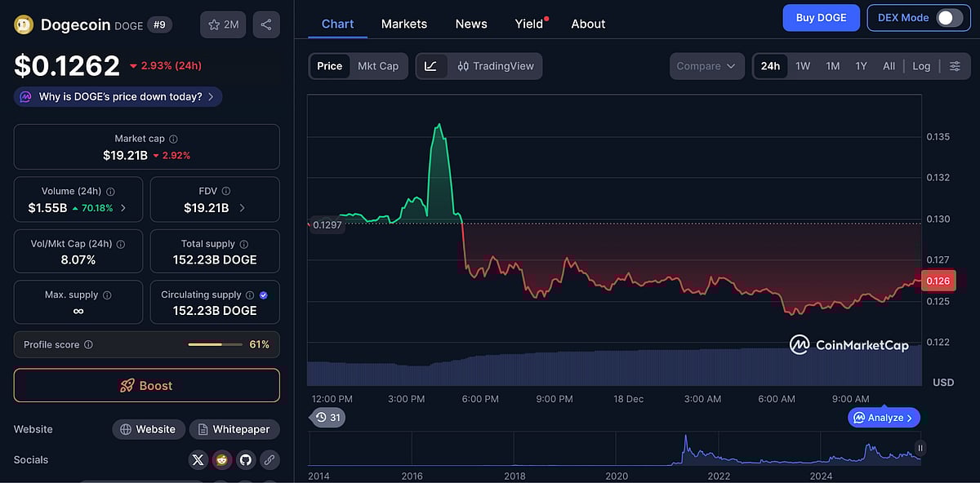
Task: Open 'Why is DOGE's price down today?' link
Action: (117, 96)
